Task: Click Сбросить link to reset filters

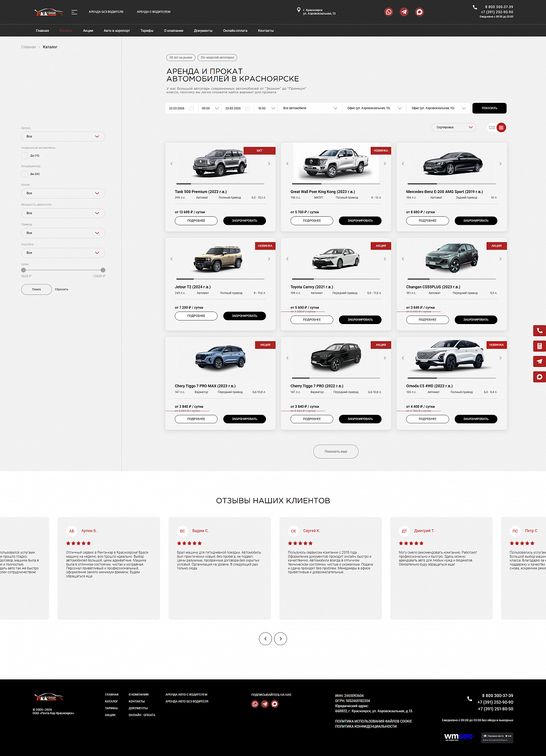Action: click(61, 289)
